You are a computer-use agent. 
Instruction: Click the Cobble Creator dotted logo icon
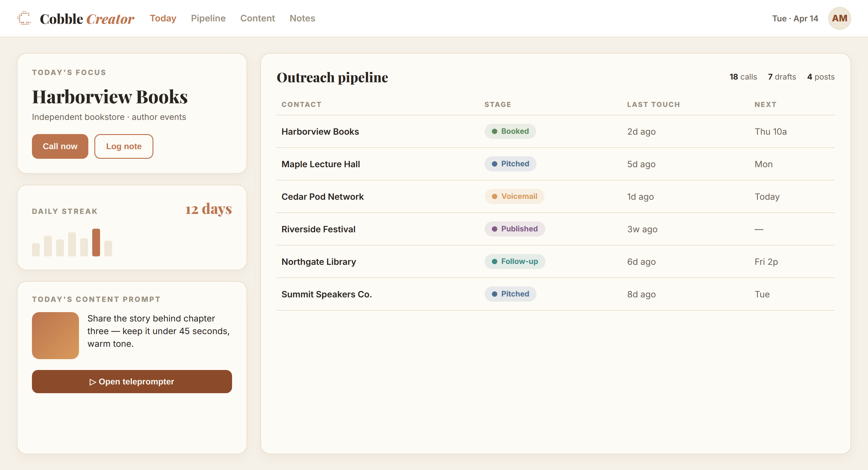24,18
